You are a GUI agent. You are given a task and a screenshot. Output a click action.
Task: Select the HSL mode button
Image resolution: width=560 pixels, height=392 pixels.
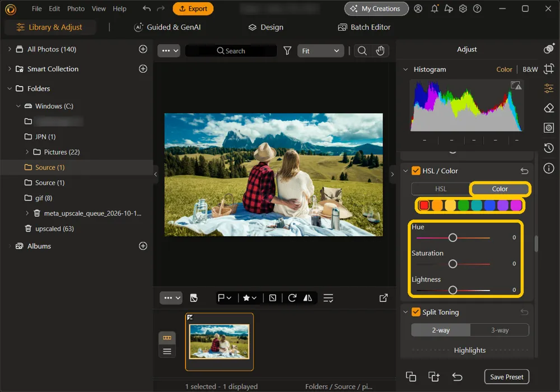click(440, 189)
